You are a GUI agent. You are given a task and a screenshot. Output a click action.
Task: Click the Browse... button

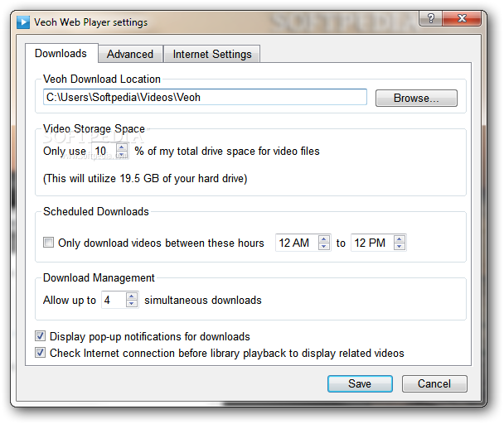tap(416, 98)
